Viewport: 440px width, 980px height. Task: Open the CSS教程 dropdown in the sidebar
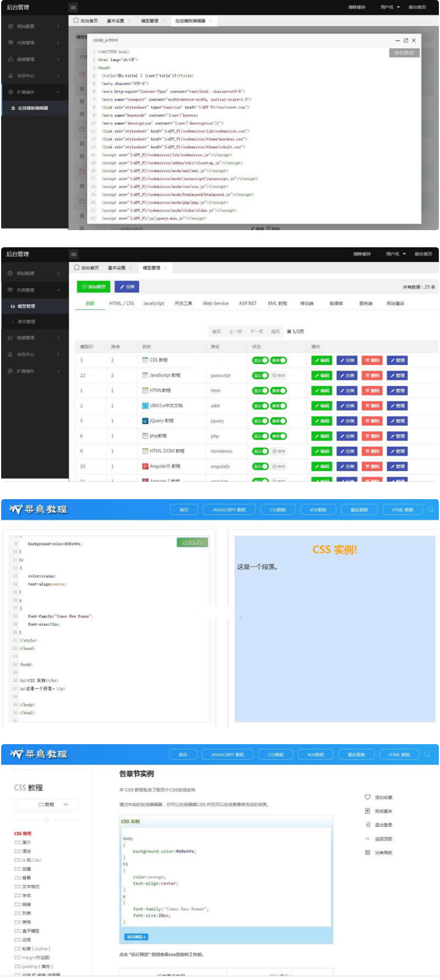point(46,804)
